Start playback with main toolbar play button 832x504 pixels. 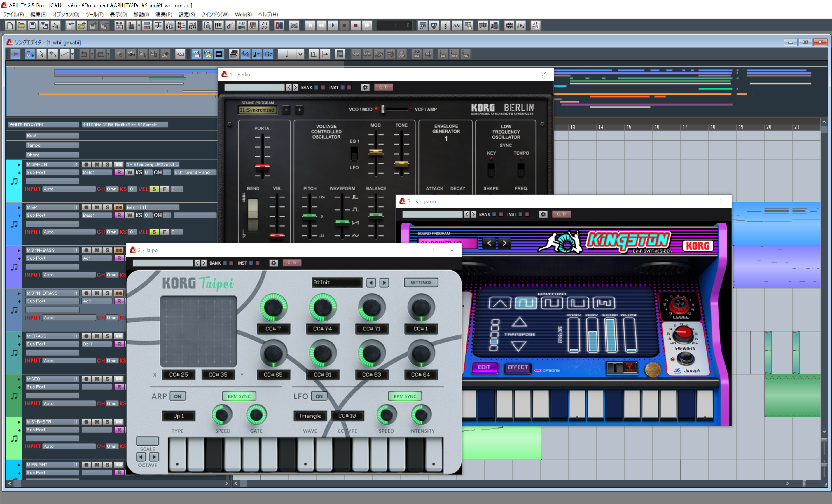(x=333, y=26)
